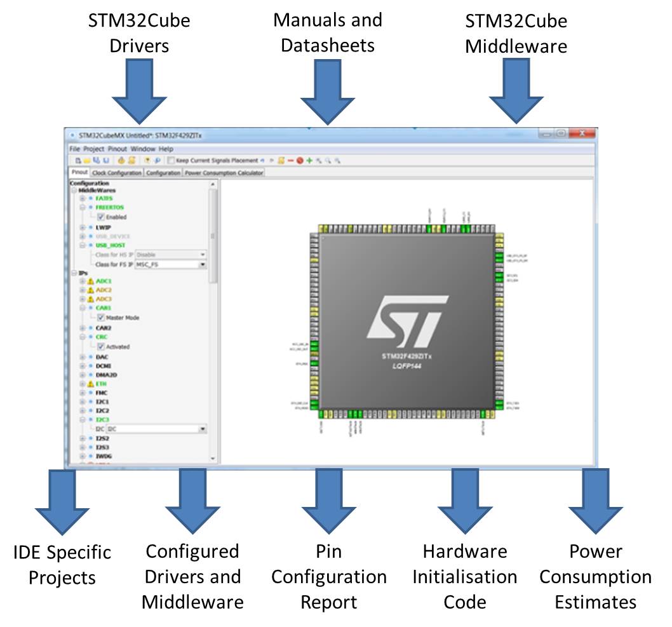This screenshot has height=627, width=672.
Task: Click the open folder toolbar icon
Action: coord(87,161)
